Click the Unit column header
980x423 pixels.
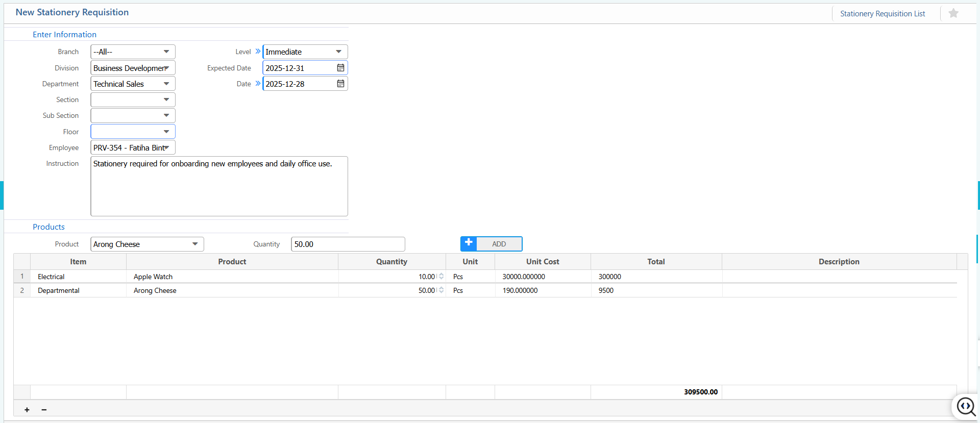(x=470, y=262)
